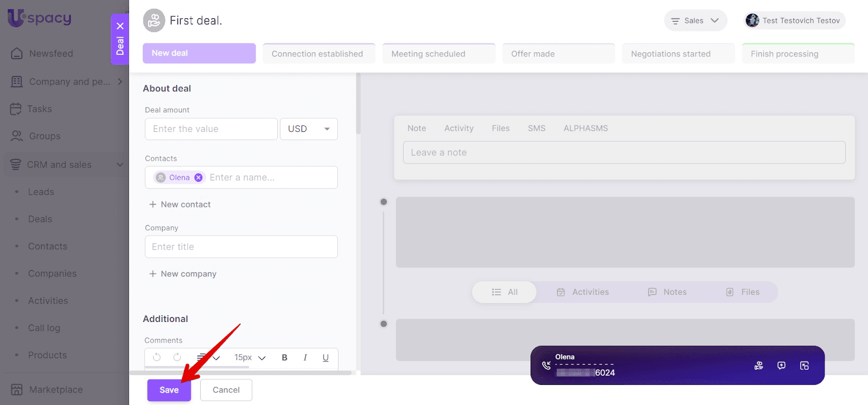
Task: Edit the First deal. title
Action: (196, 21)
